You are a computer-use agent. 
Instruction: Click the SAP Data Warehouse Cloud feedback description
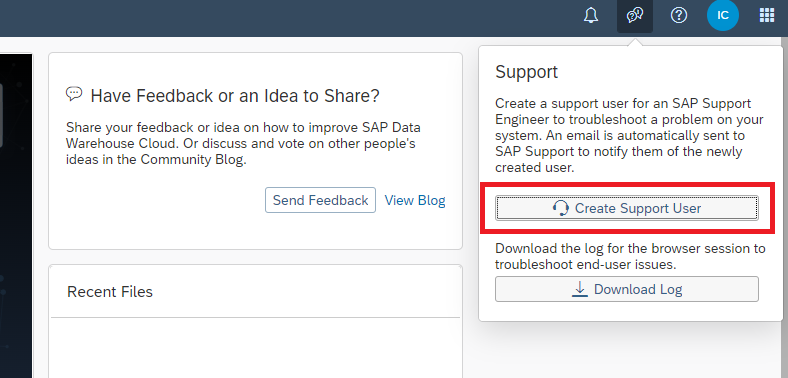pos(243,144)
